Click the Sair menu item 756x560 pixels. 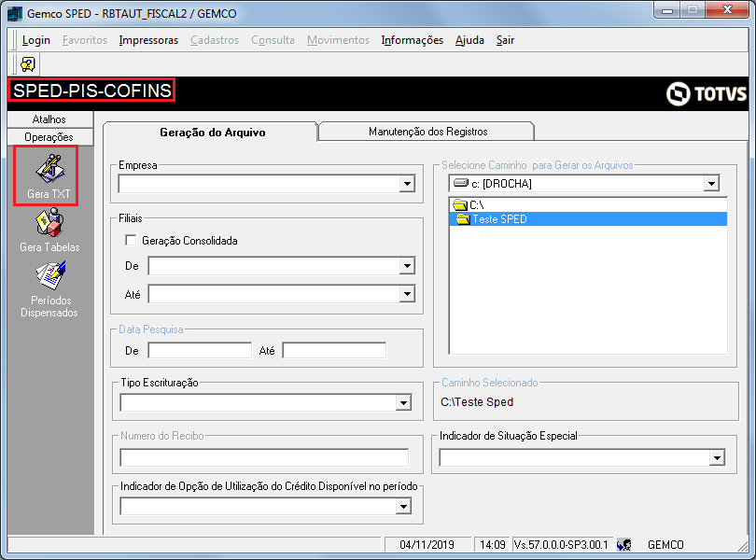(x=505, y=40)
